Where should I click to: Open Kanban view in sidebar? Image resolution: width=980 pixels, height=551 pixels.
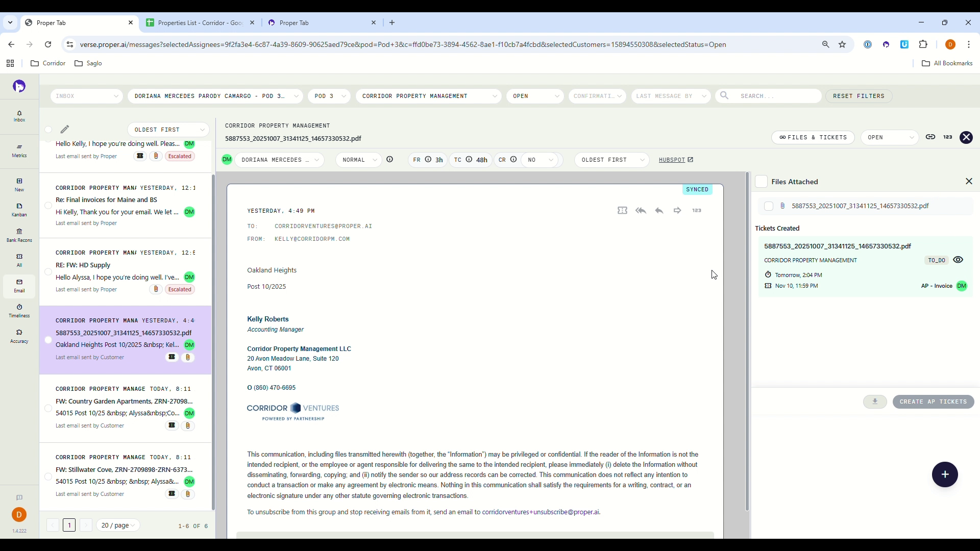[19, 210]
